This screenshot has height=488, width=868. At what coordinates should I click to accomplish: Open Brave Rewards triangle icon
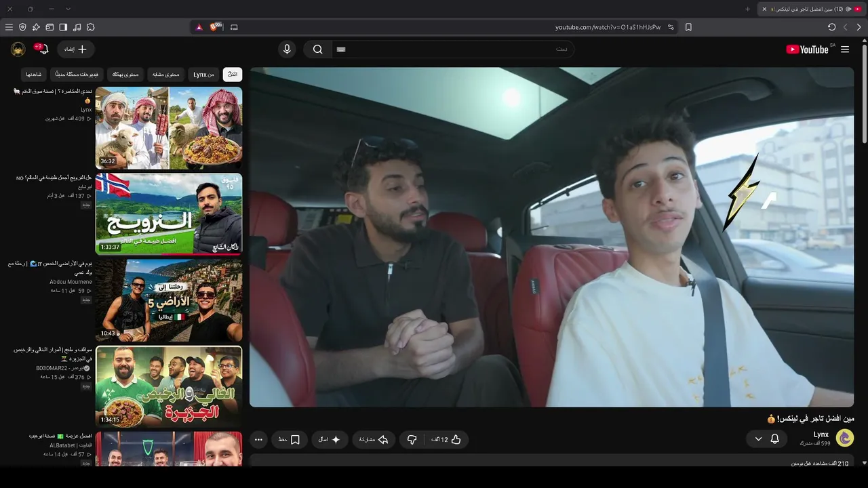[x=199, y=27]
